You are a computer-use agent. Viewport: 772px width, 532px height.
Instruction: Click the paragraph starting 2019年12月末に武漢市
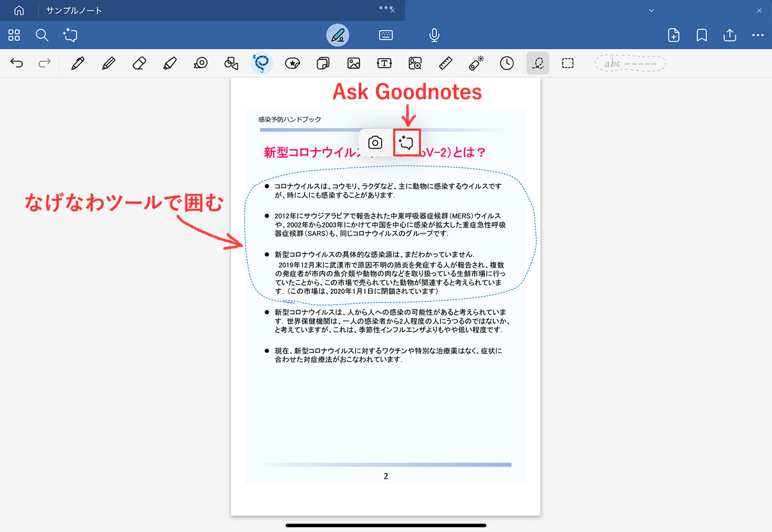coord(390,278)
